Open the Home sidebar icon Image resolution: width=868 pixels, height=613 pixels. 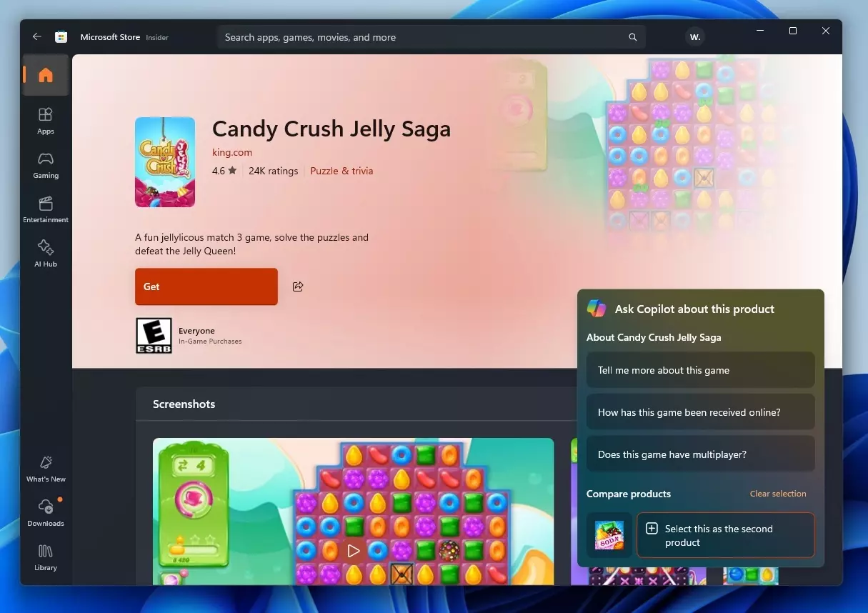pyautogui.click(x=46, y=75)
